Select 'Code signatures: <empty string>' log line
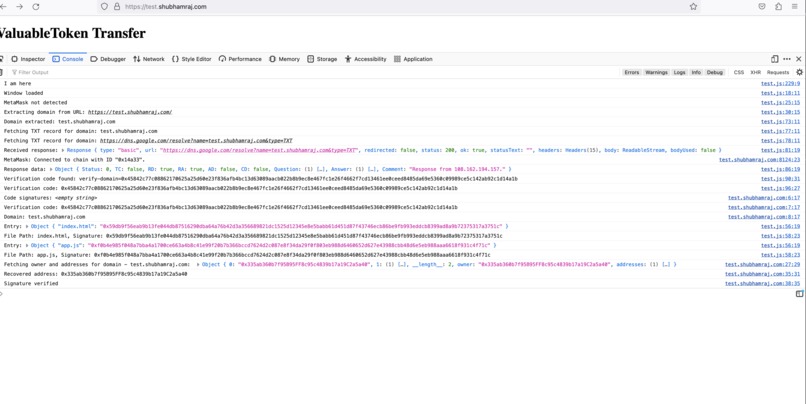806x404 pixels. pyautogui.click(x=51, y=198)
